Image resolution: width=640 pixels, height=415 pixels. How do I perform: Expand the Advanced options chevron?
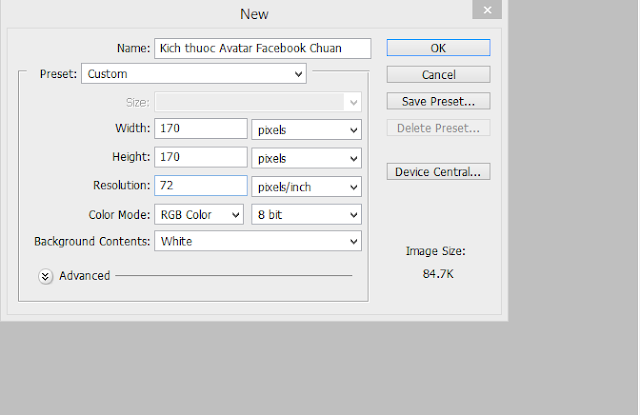[45, 276]
